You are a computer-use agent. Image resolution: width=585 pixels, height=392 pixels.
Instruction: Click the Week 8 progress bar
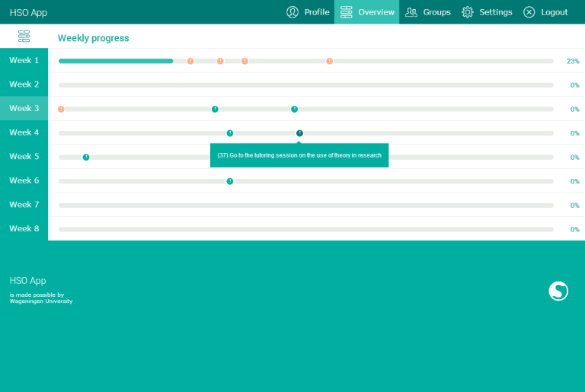click(x=306, y=229)
